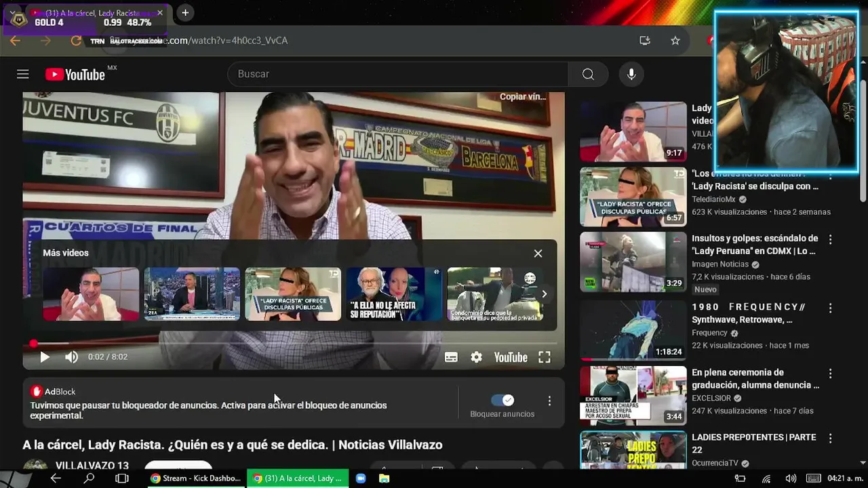Go back with the browser back arrow
868x488 pixels.
coord(15,41)
